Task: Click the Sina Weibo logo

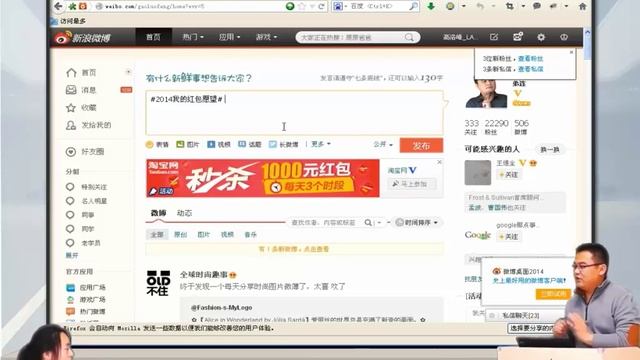Action: (83, 38)
